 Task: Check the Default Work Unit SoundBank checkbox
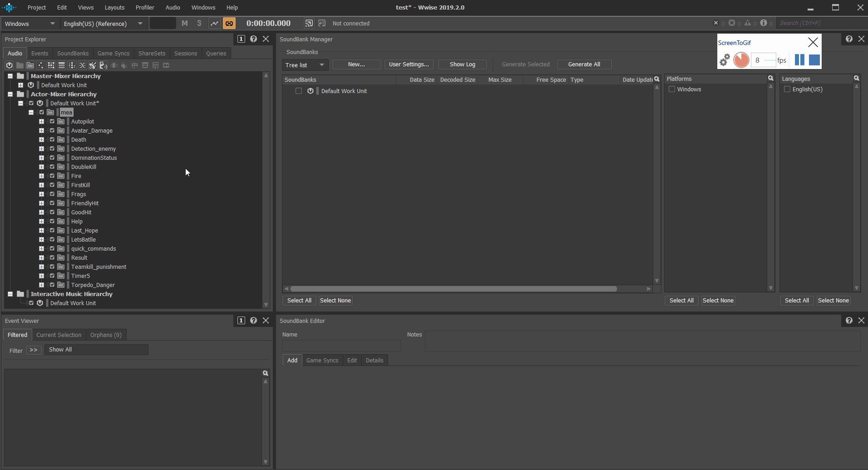pyautogui.click(x=298, y=91)
